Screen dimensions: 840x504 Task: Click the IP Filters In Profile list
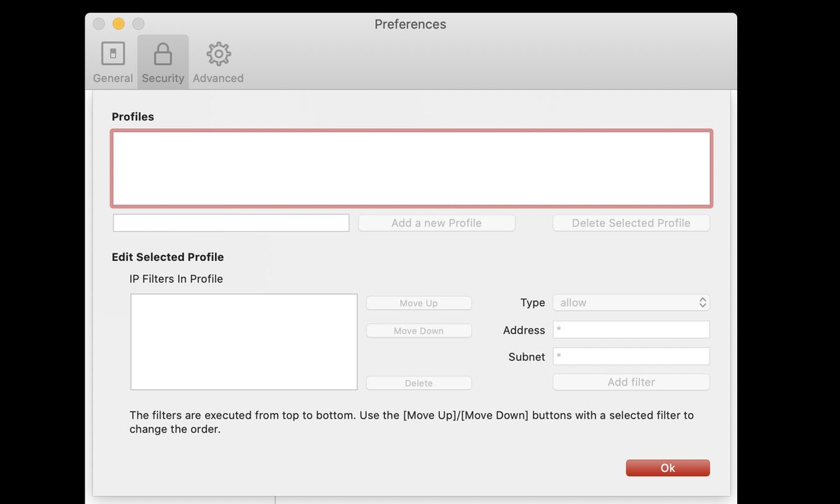pos(244,342)
